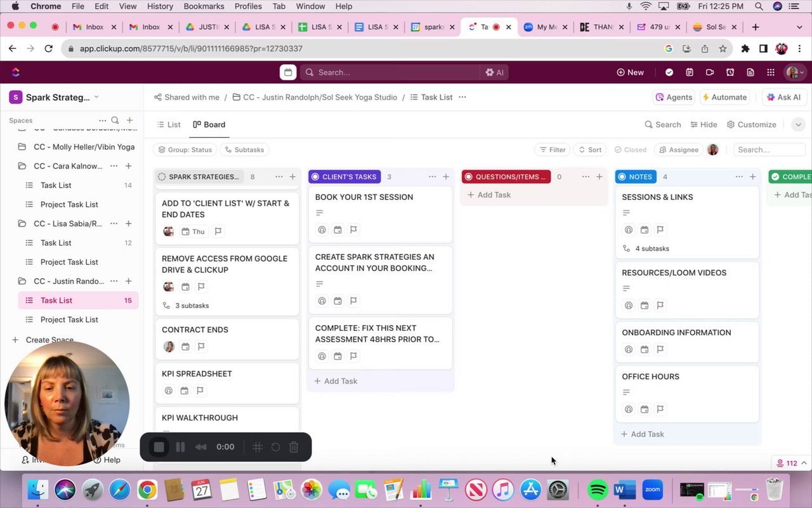Open Automate button

click(x=724, y=97)
